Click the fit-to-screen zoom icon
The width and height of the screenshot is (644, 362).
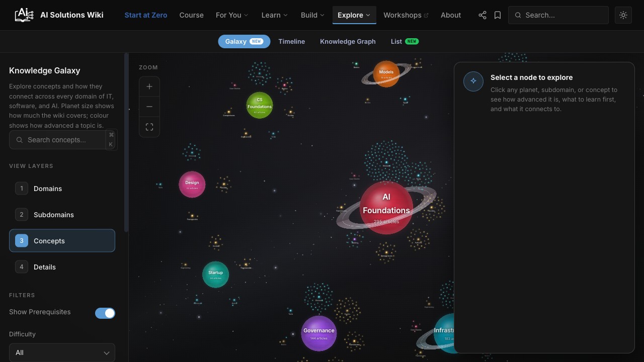coord(149,127)
